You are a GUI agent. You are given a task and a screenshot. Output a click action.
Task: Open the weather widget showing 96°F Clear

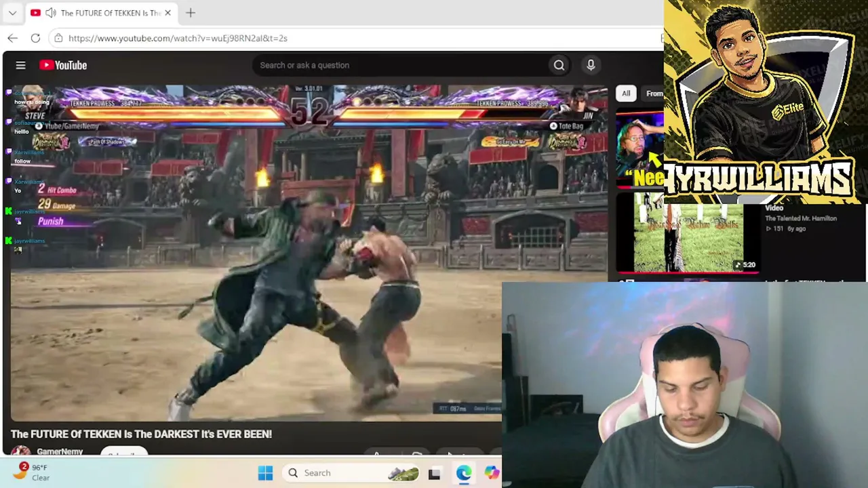(33, 472)
